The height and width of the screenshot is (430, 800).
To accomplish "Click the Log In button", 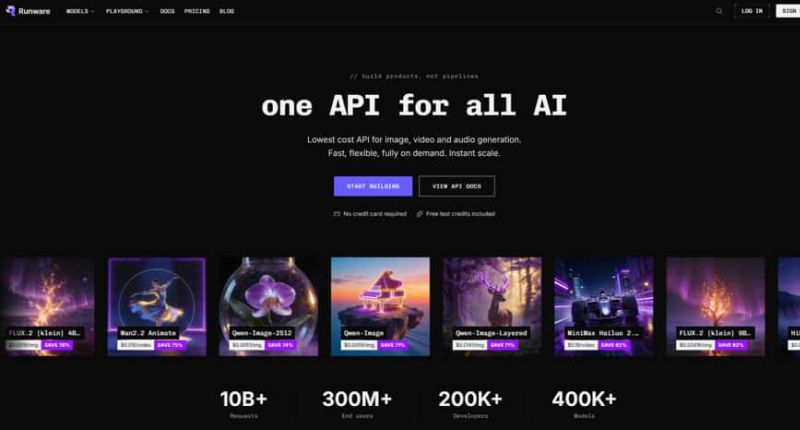I will pos(752,11).
